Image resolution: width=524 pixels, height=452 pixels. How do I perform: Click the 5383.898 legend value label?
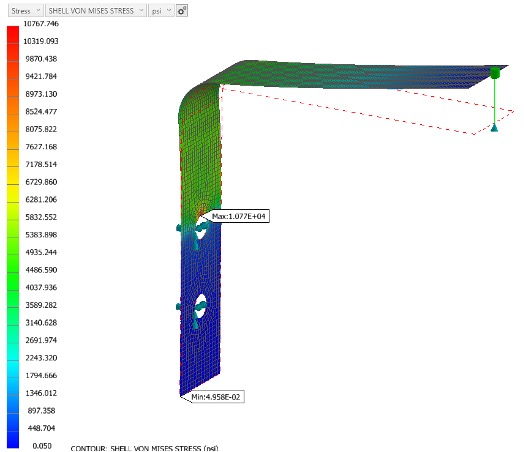(41, 235)
